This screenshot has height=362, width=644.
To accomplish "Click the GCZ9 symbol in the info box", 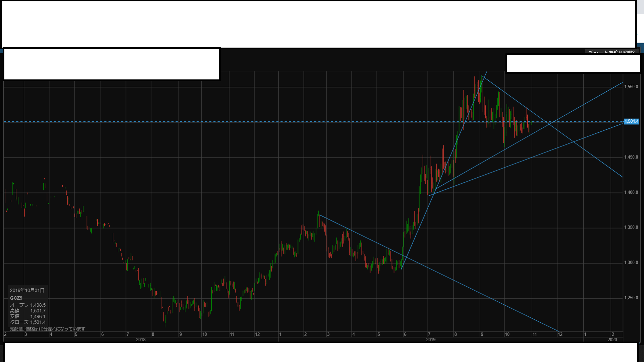I will tap(16, 298).
